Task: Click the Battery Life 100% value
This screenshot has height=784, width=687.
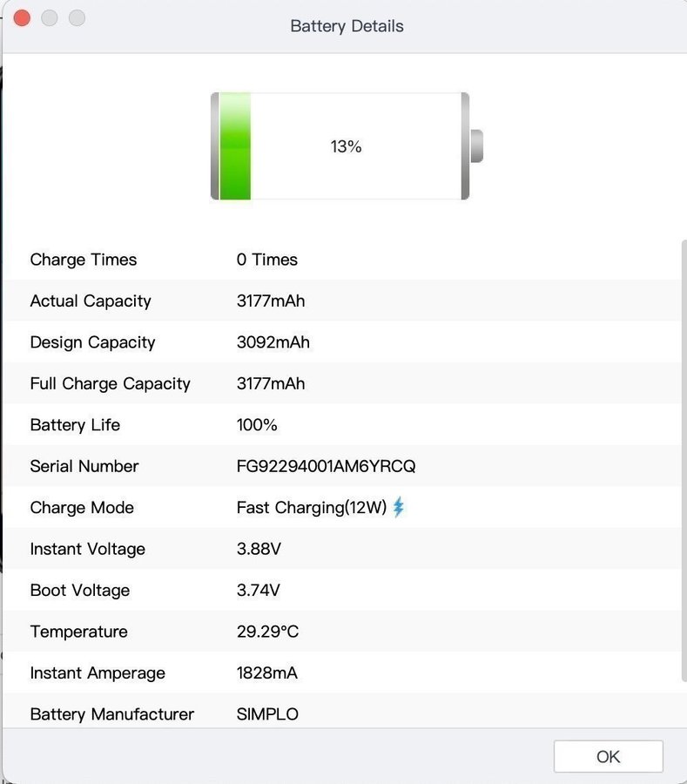Action: tap(257, 425)
